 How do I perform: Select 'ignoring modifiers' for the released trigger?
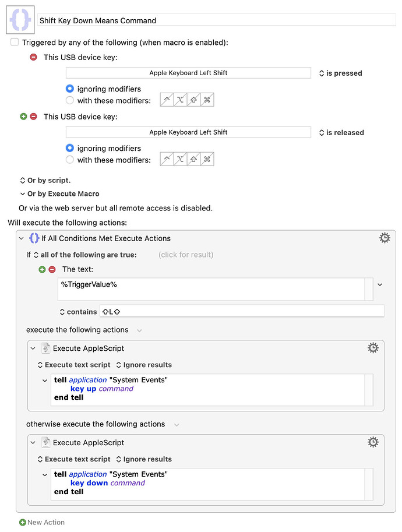coord(69,148)
